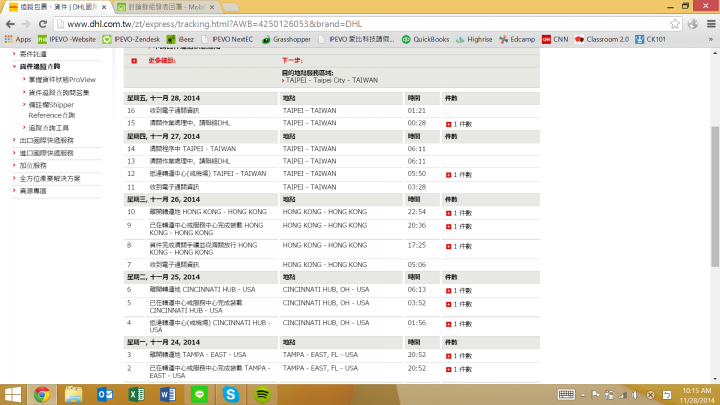Open the Classroom 2.0 bookmark
This screenshot has height=405, width=720.
pyautogui.click(x=602, y=39)
